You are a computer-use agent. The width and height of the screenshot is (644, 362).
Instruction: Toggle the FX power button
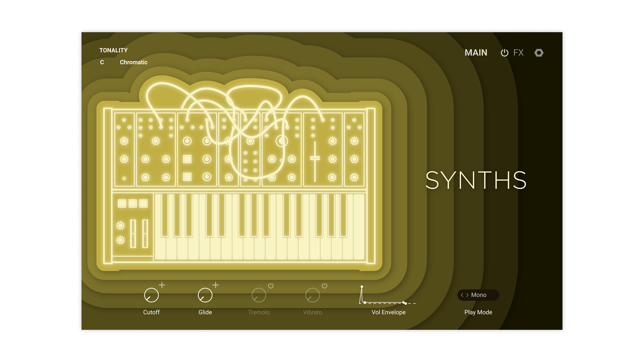coord(504,53)
